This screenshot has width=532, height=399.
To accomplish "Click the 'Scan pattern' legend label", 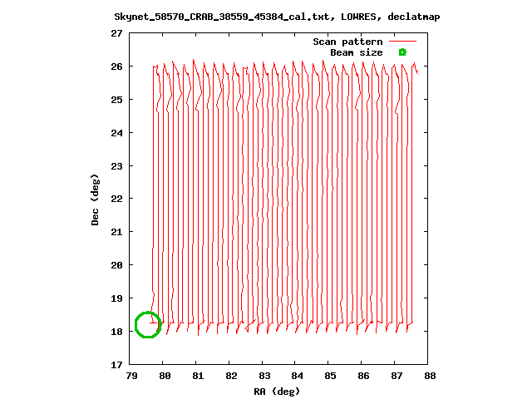I will tap(347, 42).
